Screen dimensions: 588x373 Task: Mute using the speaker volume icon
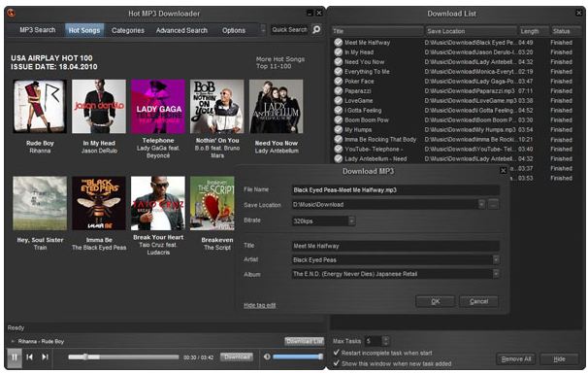[267, 356]
